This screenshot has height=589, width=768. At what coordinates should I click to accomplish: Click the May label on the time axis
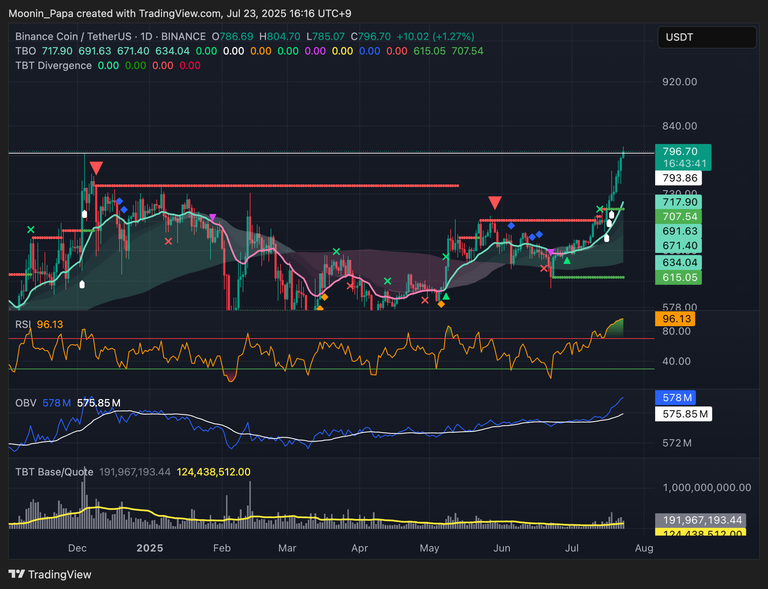point(429,548)
